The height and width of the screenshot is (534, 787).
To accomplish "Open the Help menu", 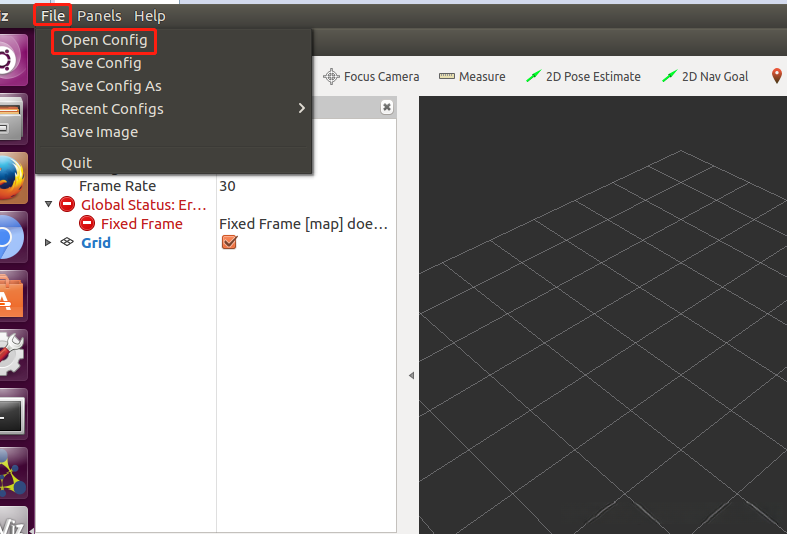I will coord(150,16).
